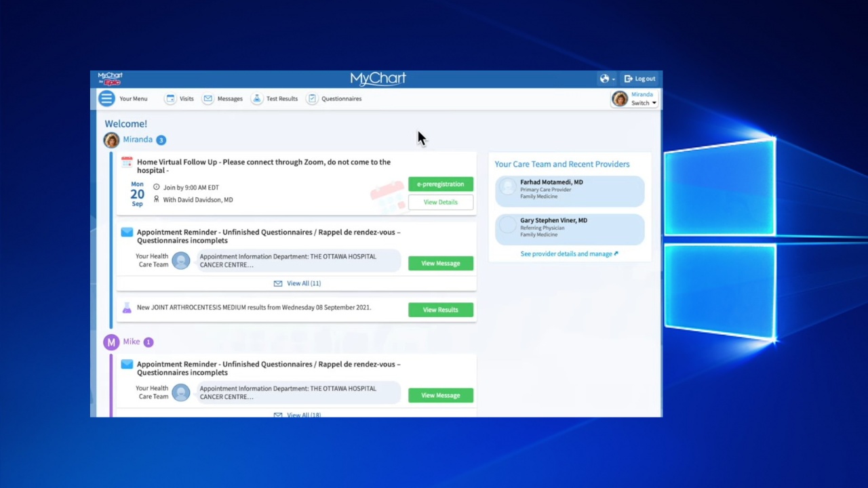Click Miranda's notification badge showing 3

pos(161,140)
